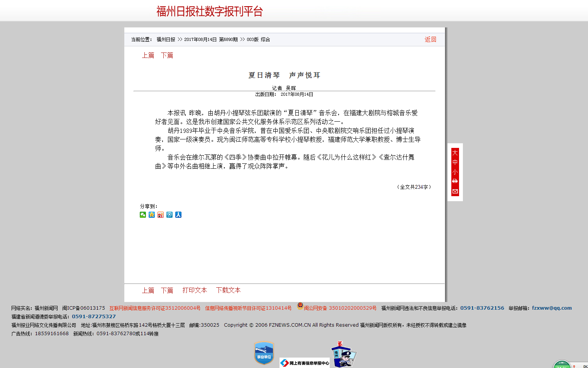Go to previous article via top 上篇

coord(148,55)
